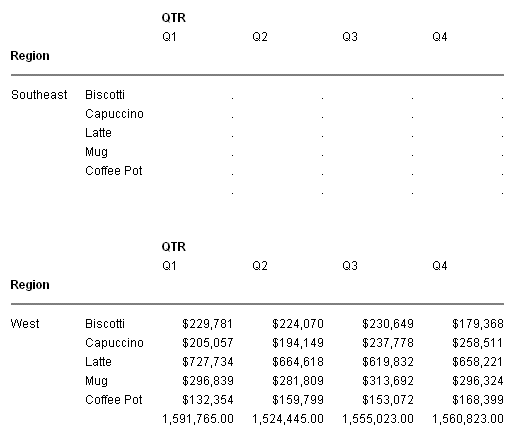The width and height of the screenshot is (514, 436).
Task: Click the Q3 header in the Southeast table
Action: (x=350, y=36)
